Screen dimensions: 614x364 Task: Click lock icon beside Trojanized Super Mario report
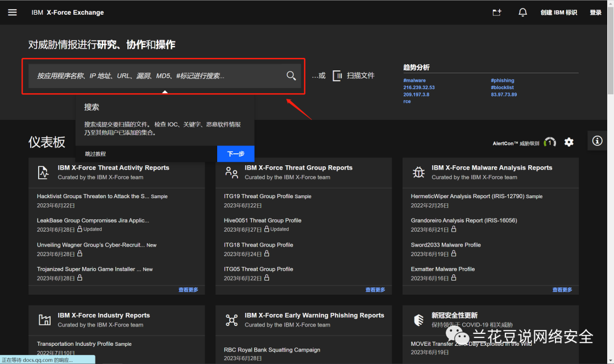(x=80, y=278)
